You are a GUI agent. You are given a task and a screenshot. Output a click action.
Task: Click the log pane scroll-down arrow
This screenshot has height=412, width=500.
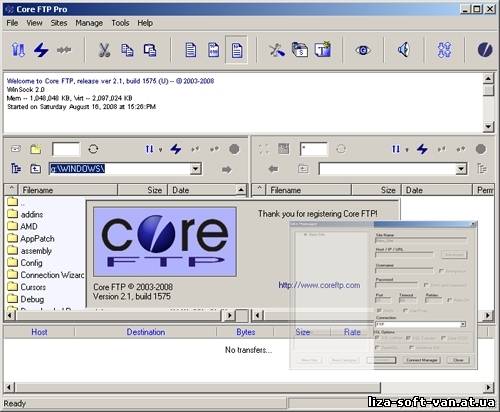488,127
